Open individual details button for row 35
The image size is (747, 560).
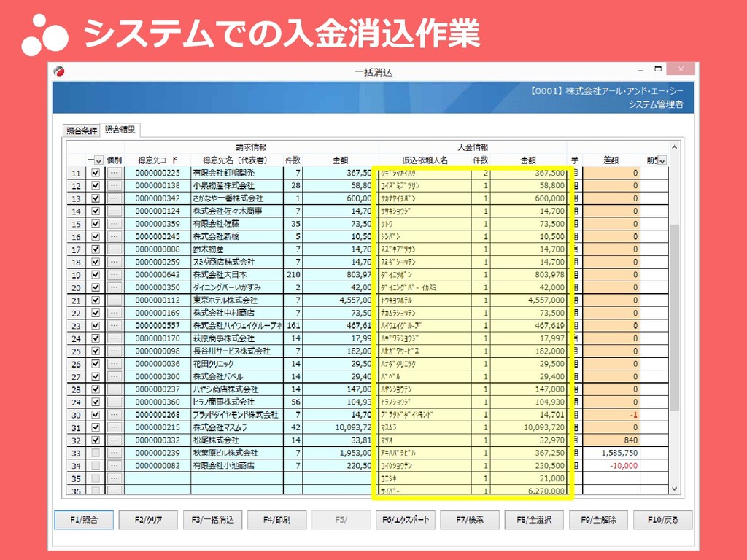point(114,478)
